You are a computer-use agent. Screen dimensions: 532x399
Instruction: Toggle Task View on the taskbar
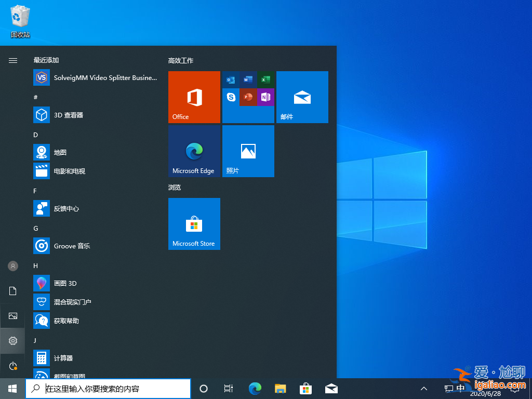(x=229, y=388)
